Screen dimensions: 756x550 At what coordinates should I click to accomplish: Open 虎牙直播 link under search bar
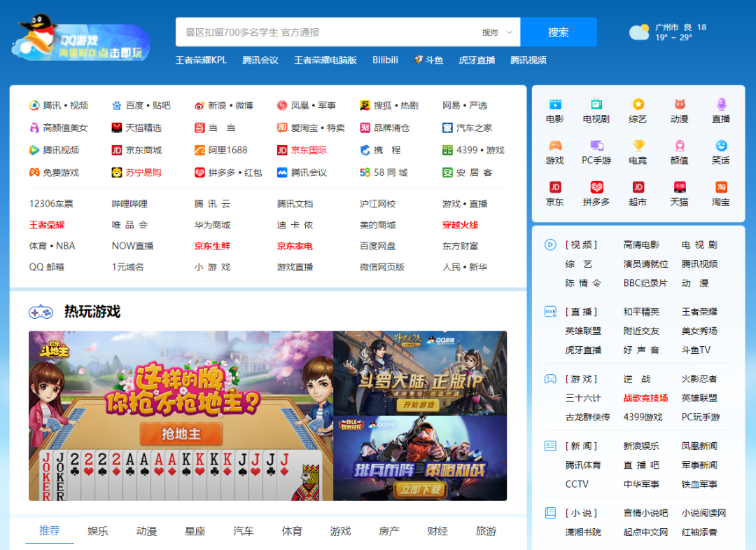point(477,60)
